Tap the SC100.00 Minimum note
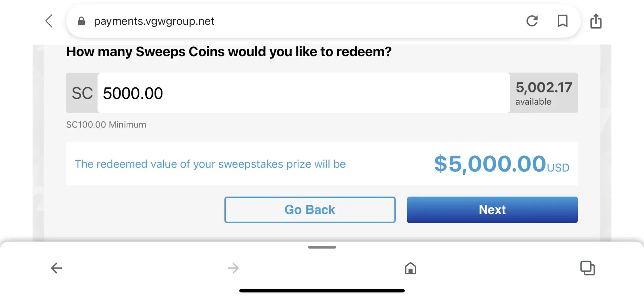The image size is (644, 298). [x=106, y=125]
